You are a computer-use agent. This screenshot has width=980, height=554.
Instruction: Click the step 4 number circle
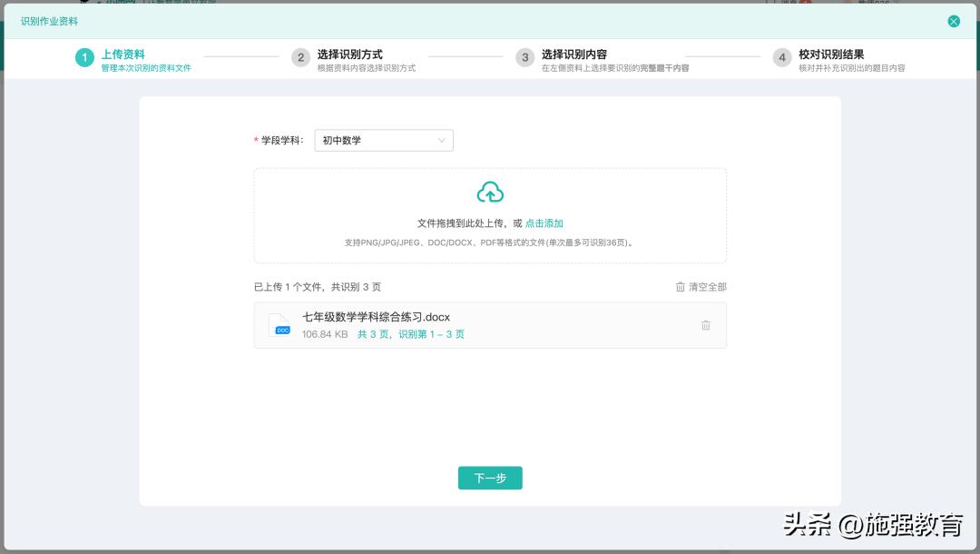tap(782, 57)
